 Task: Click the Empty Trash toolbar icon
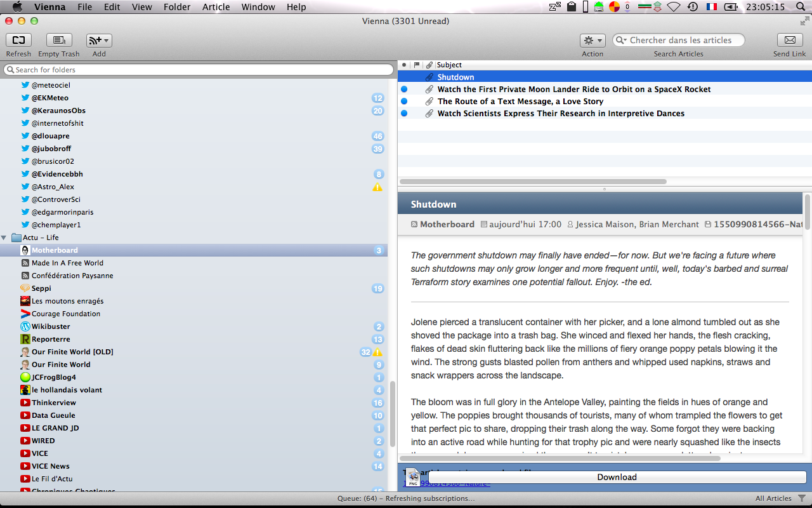59,40
